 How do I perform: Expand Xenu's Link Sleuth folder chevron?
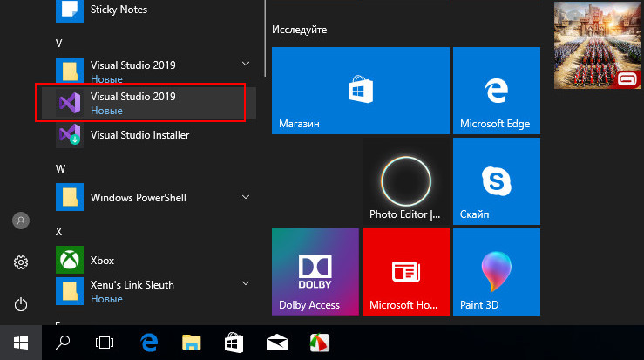246,283
